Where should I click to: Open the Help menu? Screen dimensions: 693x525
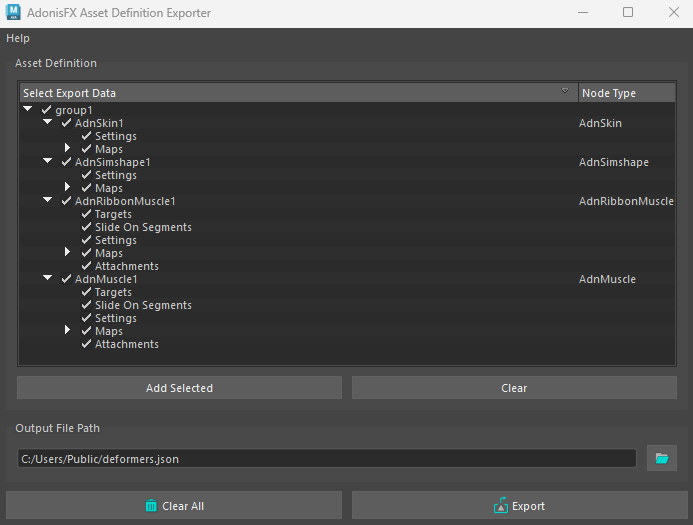pos(18,38)
